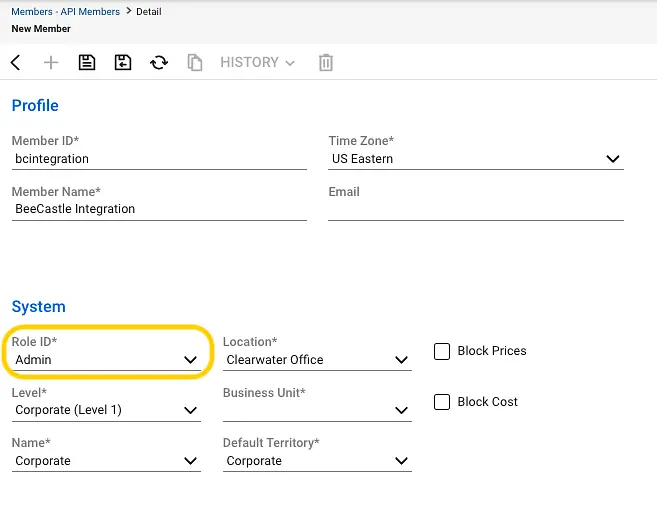Enable the Block Prices checkbox
Viewport: 657px width, 508px height.
pyautogui.click(x=442, y=351)
